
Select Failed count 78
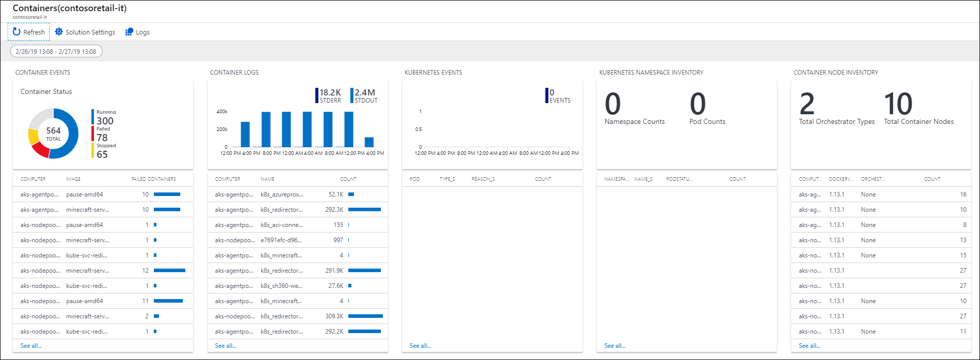(x=102, y=138)
